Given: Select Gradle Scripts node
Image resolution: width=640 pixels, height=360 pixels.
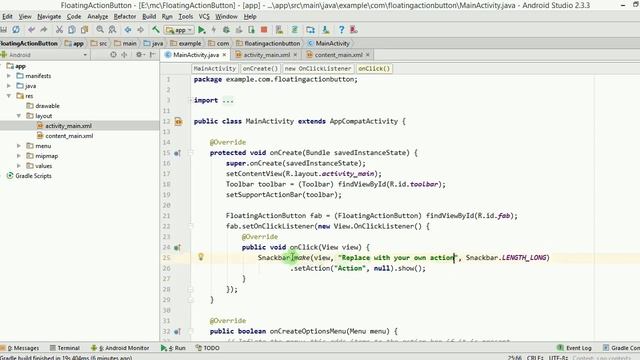Looking at the screenshot, I should 29,176.
